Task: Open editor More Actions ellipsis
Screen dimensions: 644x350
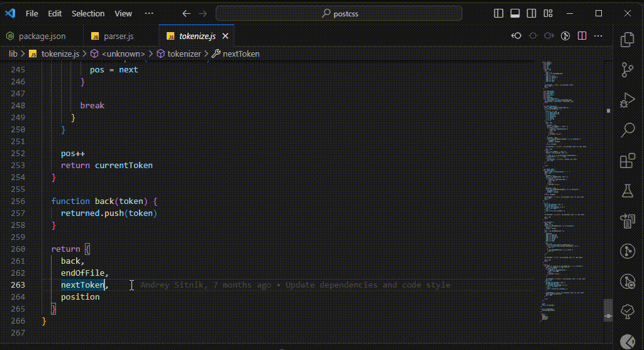Action: point(598,36)
